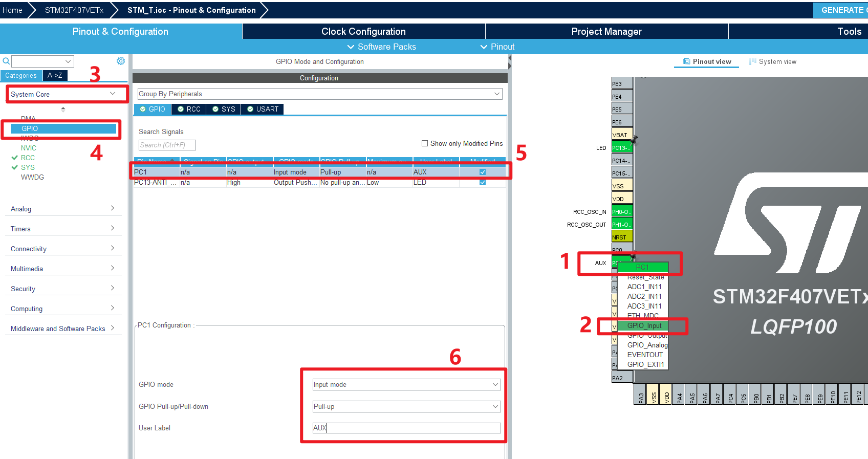Choose ADC1_IN11 from the pin menu
868x459 pixels.
click(644, 287)
